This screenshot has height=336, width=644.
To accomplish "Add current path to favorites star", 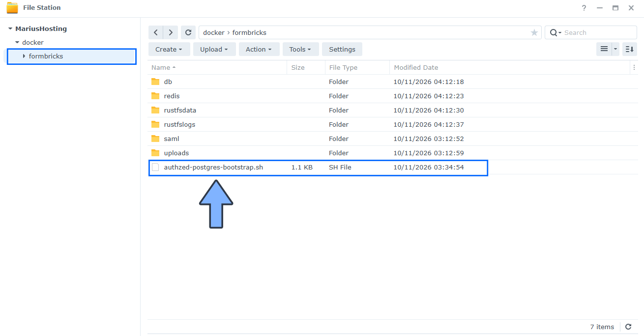I will pos(534,32).
